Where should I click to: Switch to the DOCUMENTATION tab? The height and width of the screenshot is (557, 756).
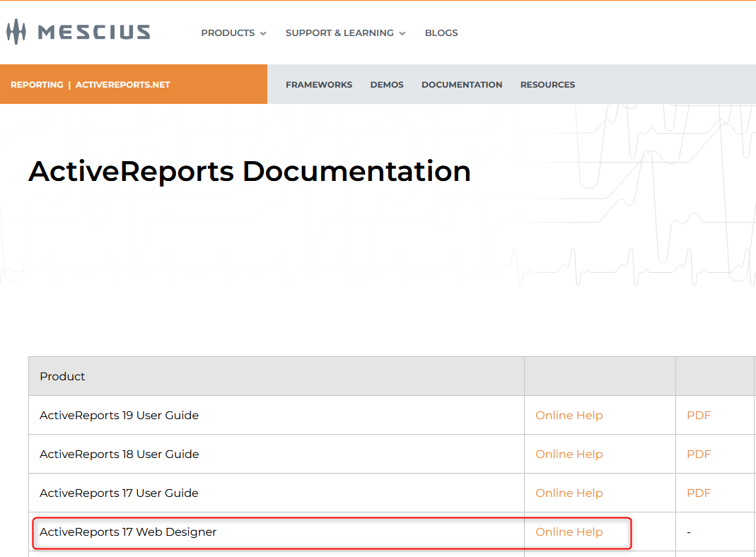click(x=462, y=85)
